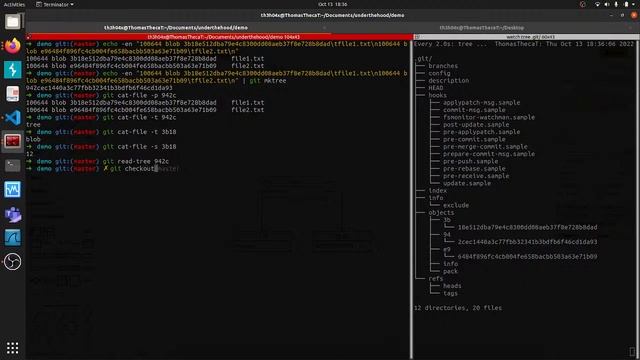Click 'description' in the tree listing
This screenshot has width=640, height=360.
[449, 80]
